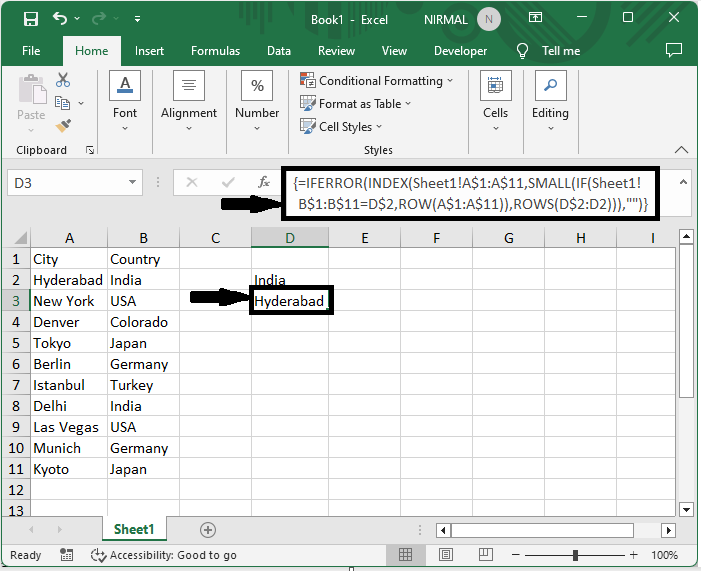Open Cell Styles menu
The width and height of the screenshot is (701, 571).
click(341, 127)
